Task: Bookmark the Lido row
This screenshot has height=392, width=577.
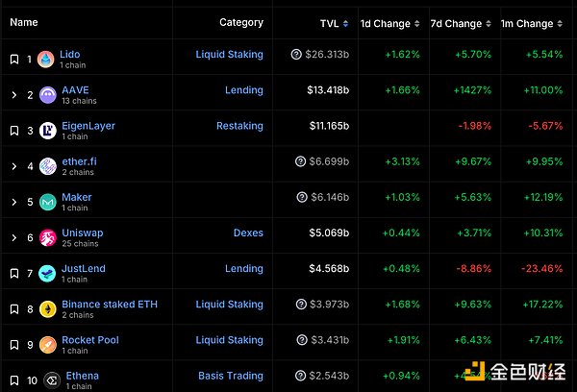Action: click(x=14, y=60)
